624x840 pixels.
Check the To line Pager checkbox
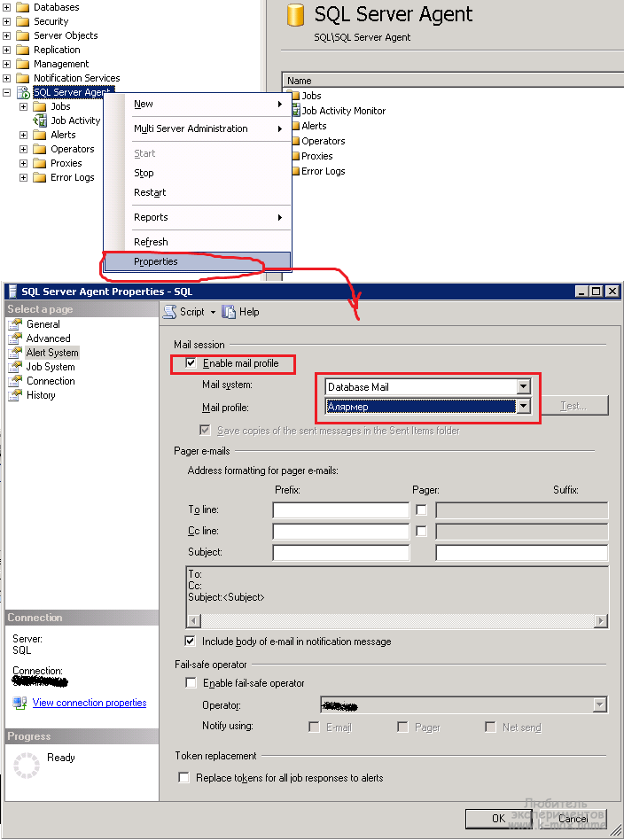coord(421,510)
